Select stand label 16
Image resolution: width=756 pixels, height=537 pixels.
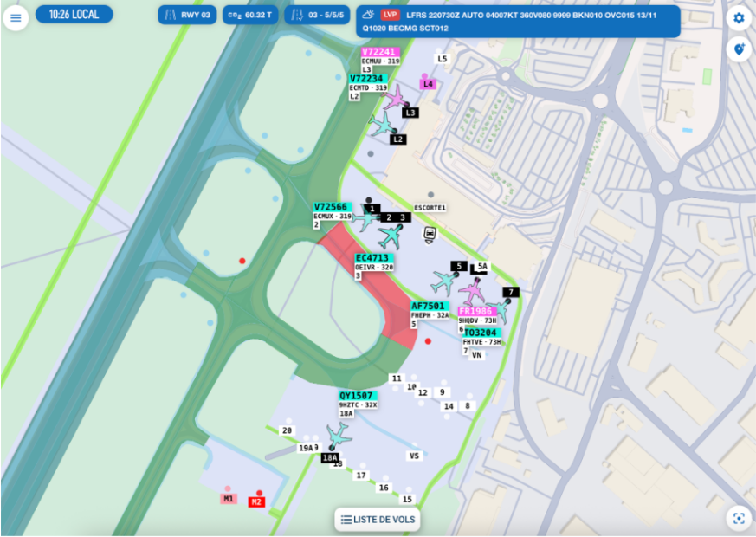pos(384,488)
